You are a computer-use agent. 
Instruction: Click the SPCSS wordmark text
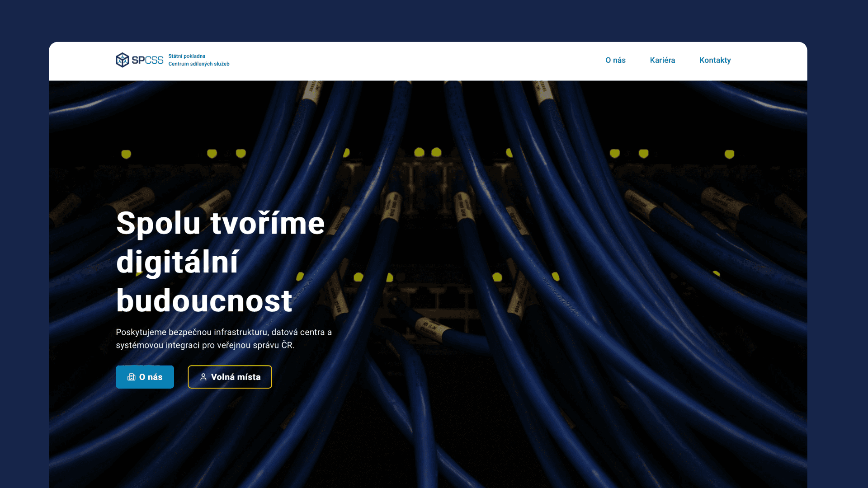[x=147, y=60]
